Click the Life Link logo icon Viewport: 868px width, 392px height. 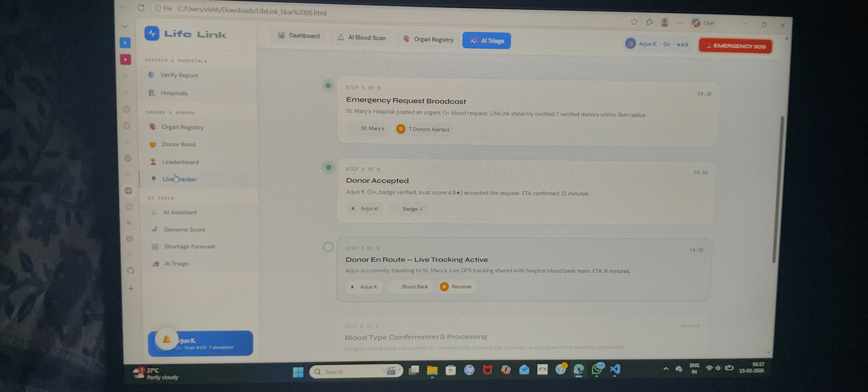pos(152,33)
